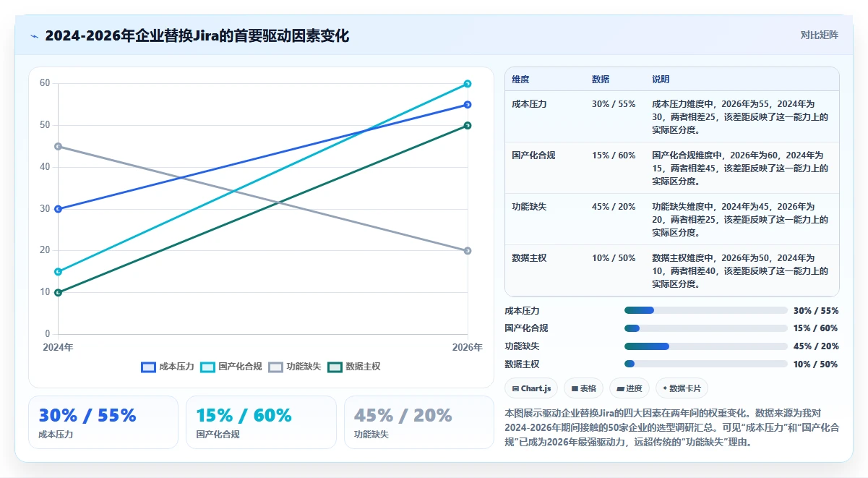Image resolution: width=868 pixels, height=478 pixels.
Task: Toggle the 国产化合规 legend item
Action: coord(231,367)
